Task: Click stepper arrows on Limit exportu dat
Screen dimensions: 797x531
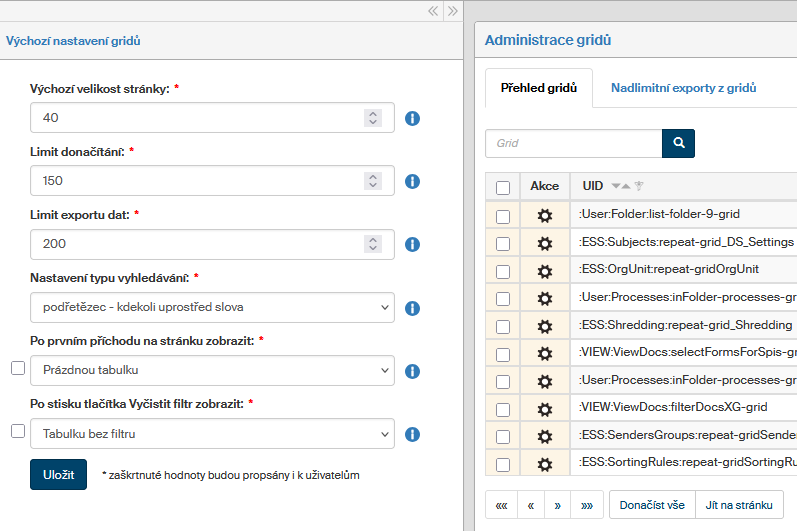Action: (373, 244)
